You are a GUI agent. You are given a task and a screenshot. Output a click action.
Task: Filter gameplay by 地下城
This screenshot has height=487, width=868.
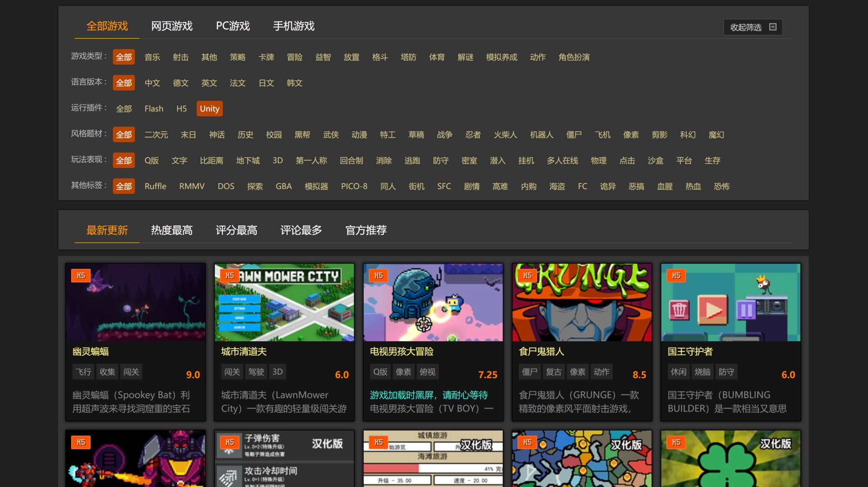[x=248, y=161]
